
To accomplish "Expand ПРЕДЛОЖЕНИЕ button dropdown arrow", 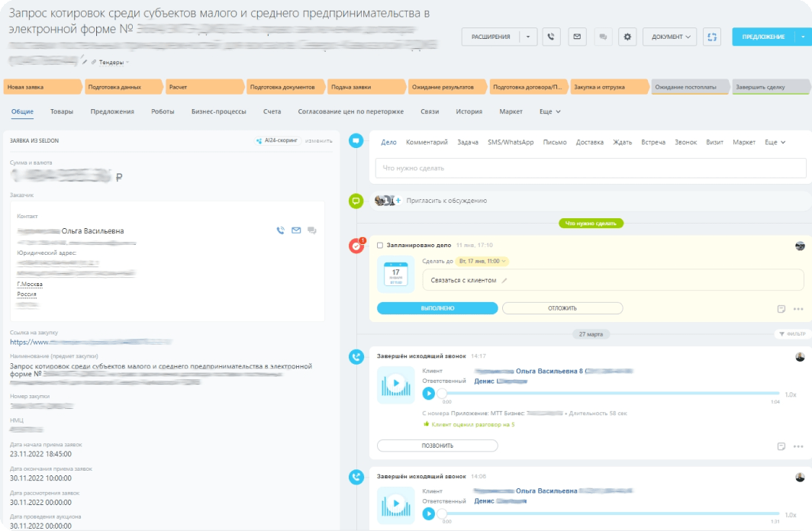I will tap(803, 37).
